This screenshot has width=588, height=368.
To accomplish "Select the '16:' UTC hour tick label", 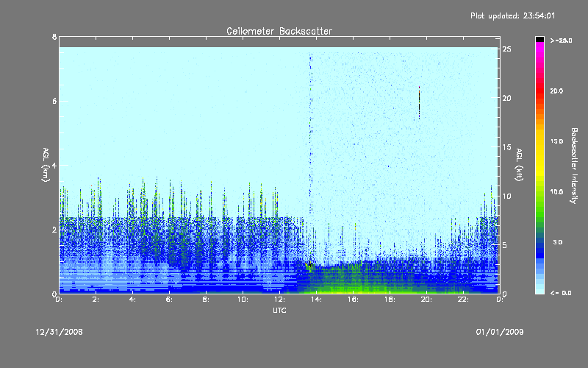I will [354, 300].
